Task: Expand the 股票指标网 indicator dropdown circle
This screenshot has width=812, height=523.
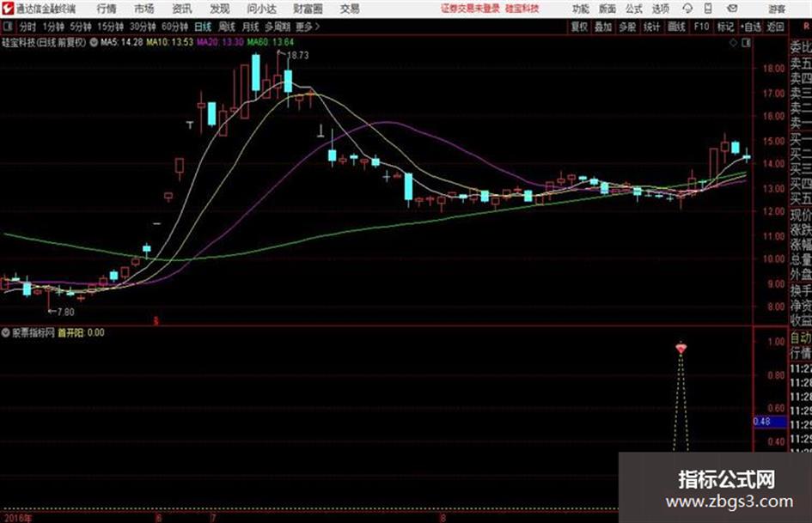Action: [6, 332]
